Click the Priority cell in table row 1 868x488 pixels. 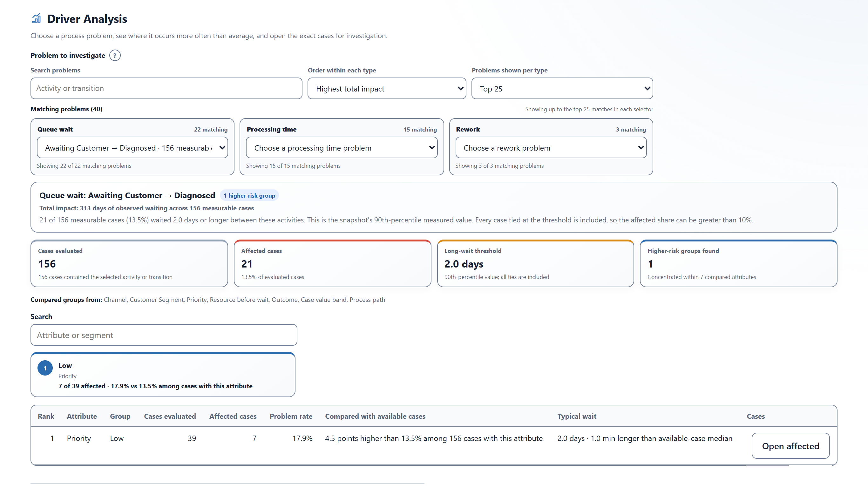click(x=79, y=438)
